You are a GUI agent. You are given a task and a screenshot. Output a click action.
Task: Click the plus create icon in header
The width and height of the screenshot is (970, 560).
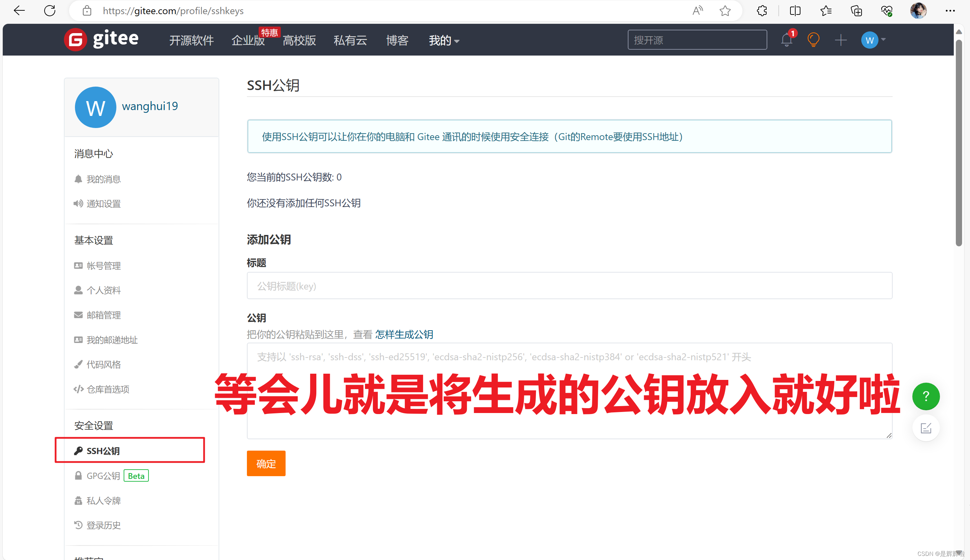pyautogui.click(x=841, y=40)
